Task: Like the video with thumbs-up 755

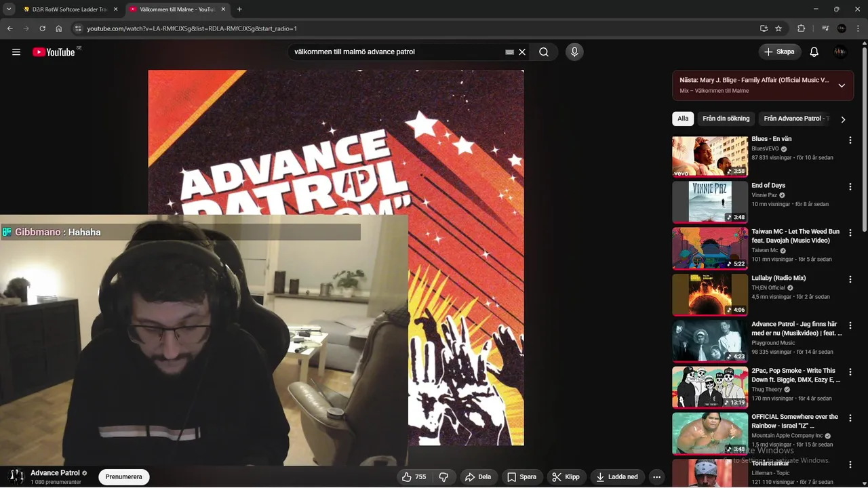Action: [x=414, y=477]
